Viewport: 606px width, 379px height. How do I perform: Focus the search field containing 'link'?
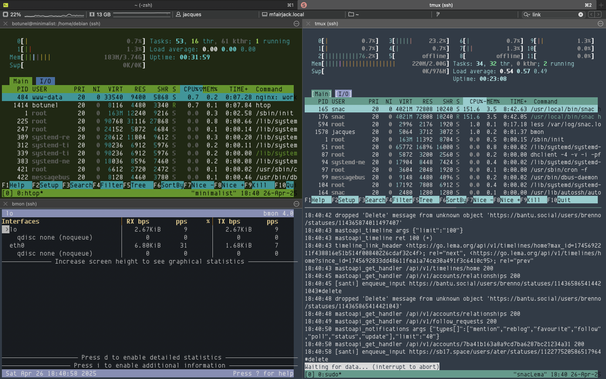pyautogui.click(x=554, y=14)
